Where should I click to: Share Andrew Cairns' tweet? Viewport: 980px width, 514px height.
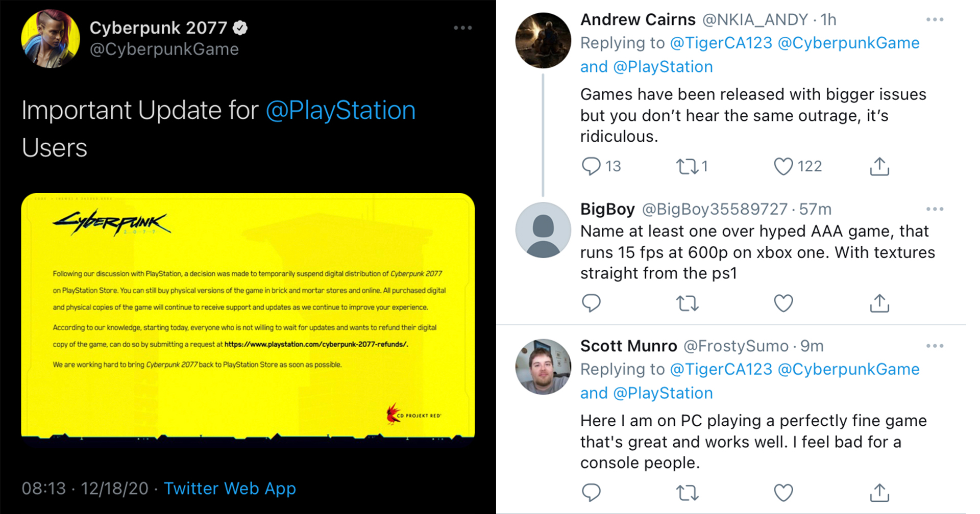pyautogui.click(x=879, y=166)
